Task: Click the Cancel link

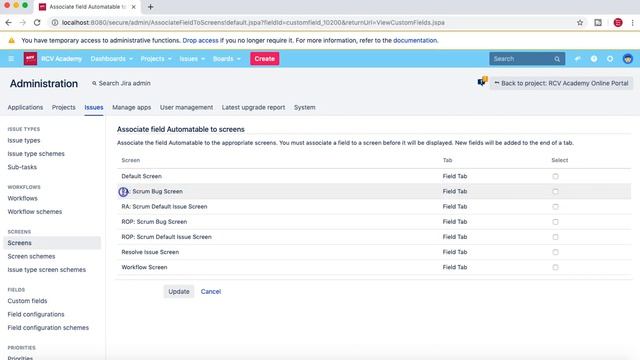Action: click(x=211, y=291)
